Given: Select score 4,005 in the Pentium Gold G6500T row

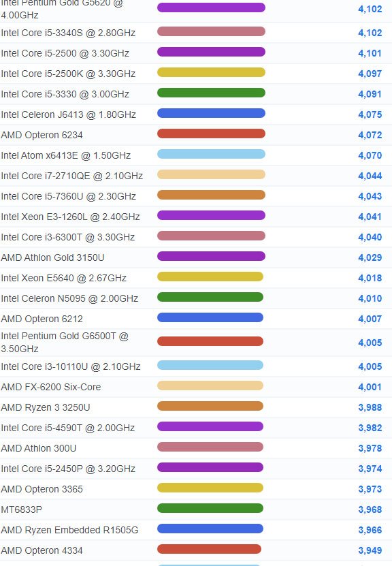Looking at the screenshot, I should (x=370, y=343).
